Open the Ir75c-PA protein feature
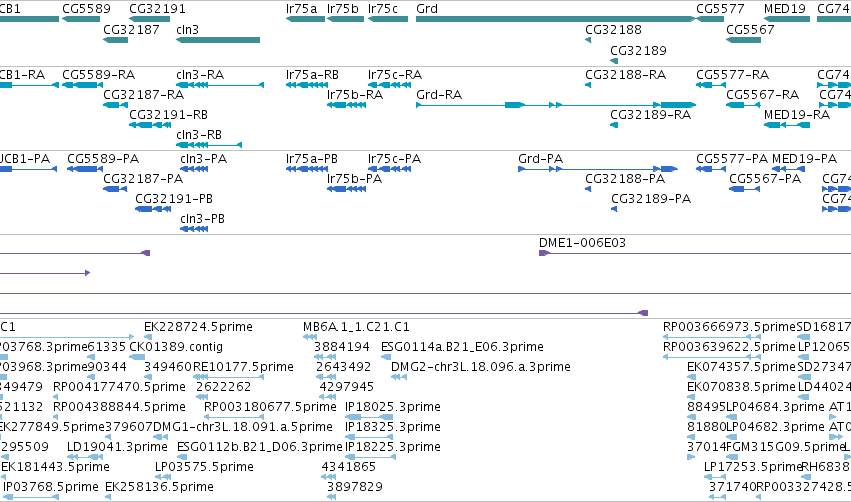 (389, 169)
